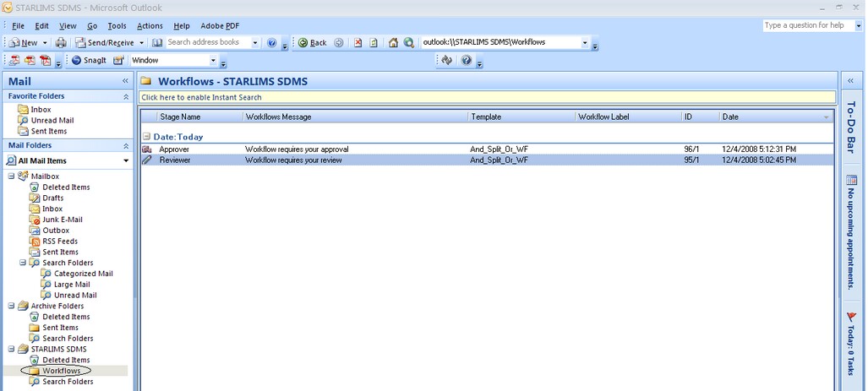Screen dimensions: 868x391
Task: Open the Adobe PDF menu
Action: (220, 25)
